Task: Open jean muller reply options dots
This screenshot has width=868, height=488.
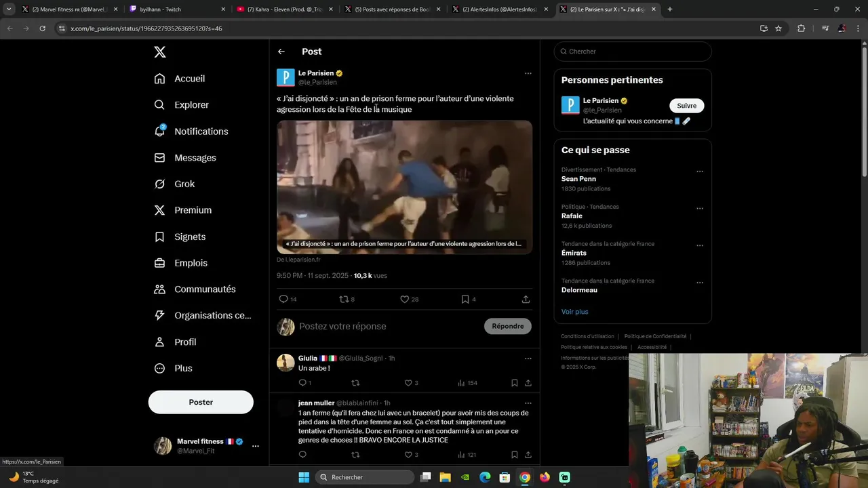Action: point(528,403)
